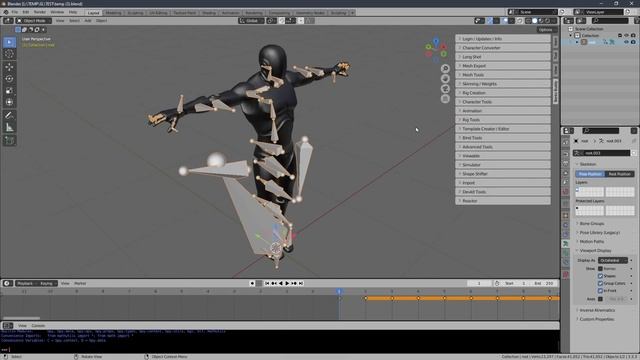The image size is (640, 360).
Task: Expand the Login / Updates / Info panel
Action: coord(503,39)
